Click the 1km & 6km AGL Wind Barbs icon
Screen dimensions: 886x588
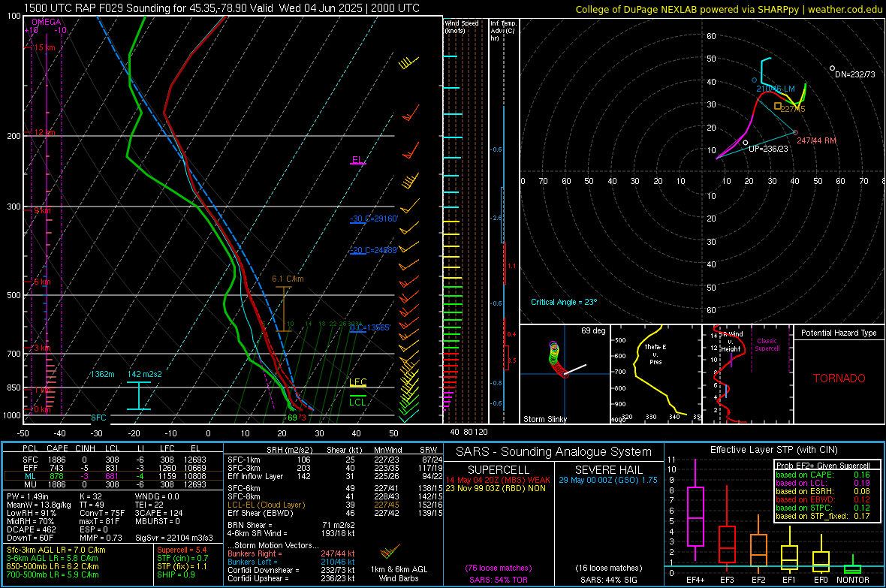click(391, 550)
